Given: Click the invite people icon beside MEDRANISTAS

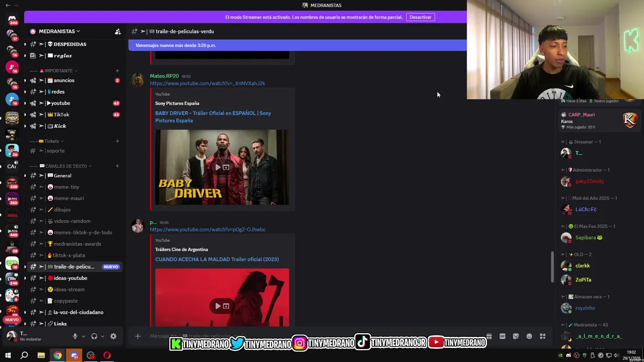Looking at the screenshot, I should point(118,31).
